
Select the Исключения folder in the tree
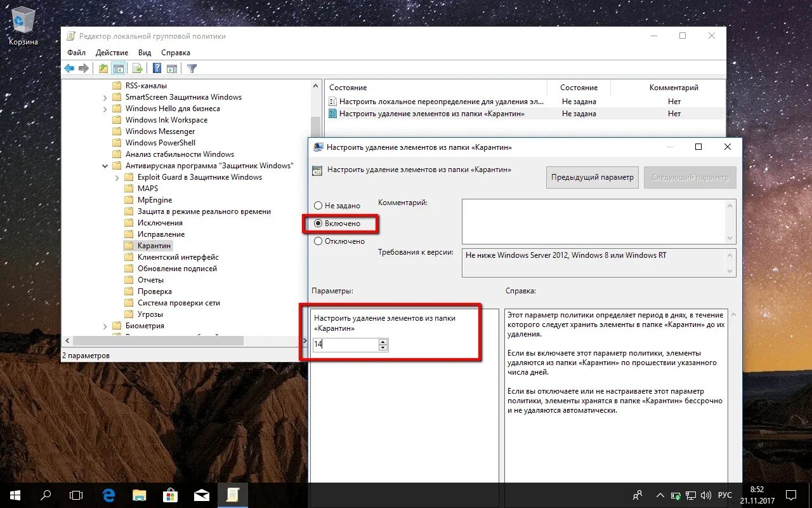[154, 223]
